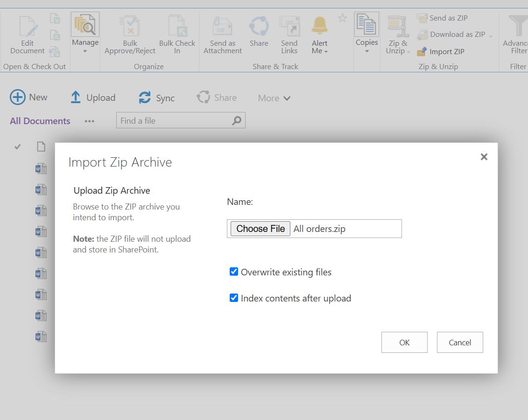The width and height of the screenshot is (528, 420).
Task: Click the Check Out small ribbon icon
Action: pos(55,18)
